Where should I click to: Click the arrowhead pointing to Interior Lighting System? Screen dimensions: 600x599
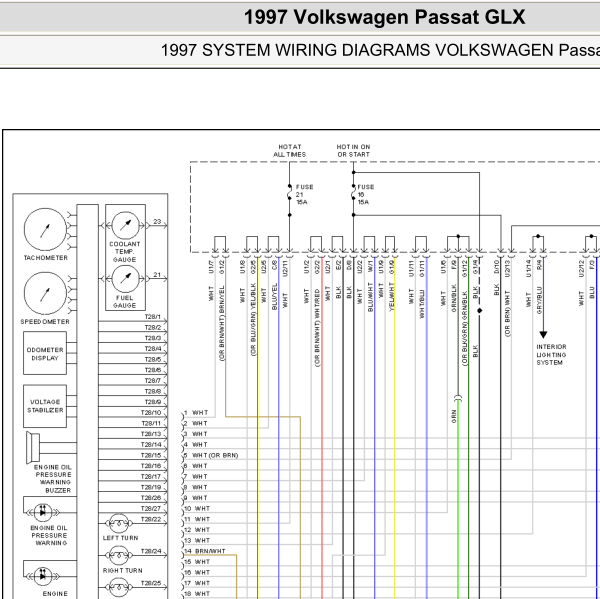tap(543, 335)
